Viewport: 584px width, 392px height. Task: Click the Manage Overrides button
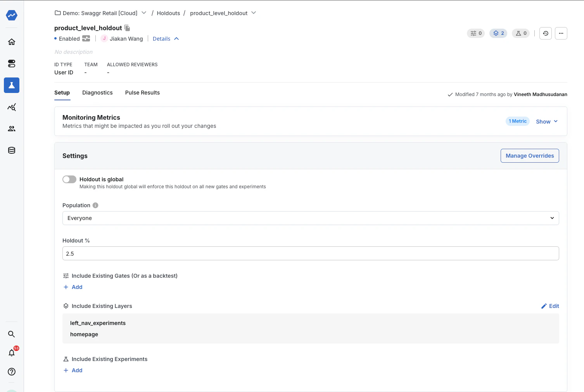pyautogui.click(x=530, y=156)
